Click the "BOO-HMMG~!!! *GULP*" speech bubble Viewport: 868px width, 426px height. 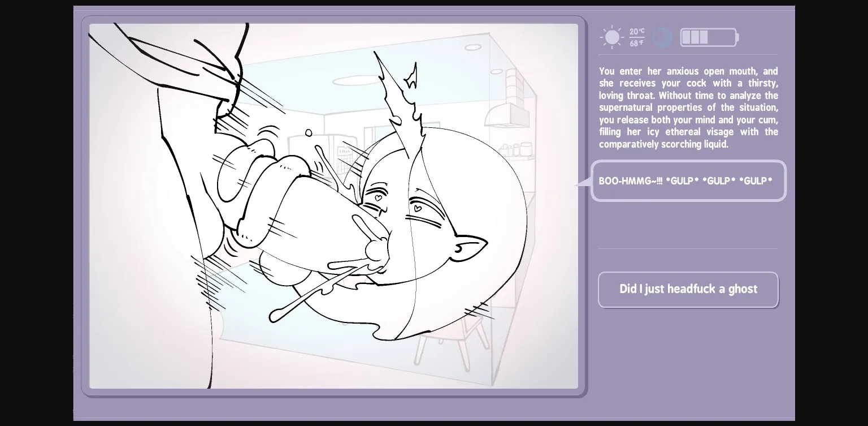(688, 181)
